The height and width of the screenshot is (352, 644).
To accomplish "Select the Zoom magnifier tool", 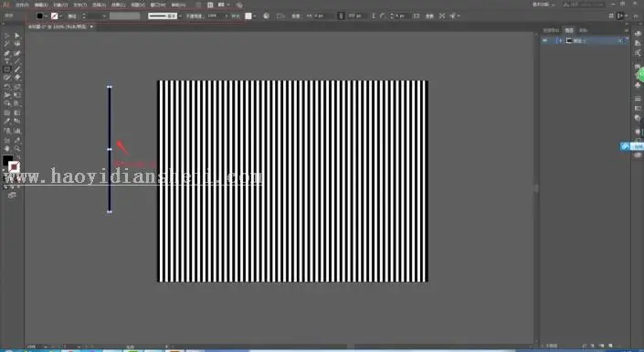I will tap(17, 149).
